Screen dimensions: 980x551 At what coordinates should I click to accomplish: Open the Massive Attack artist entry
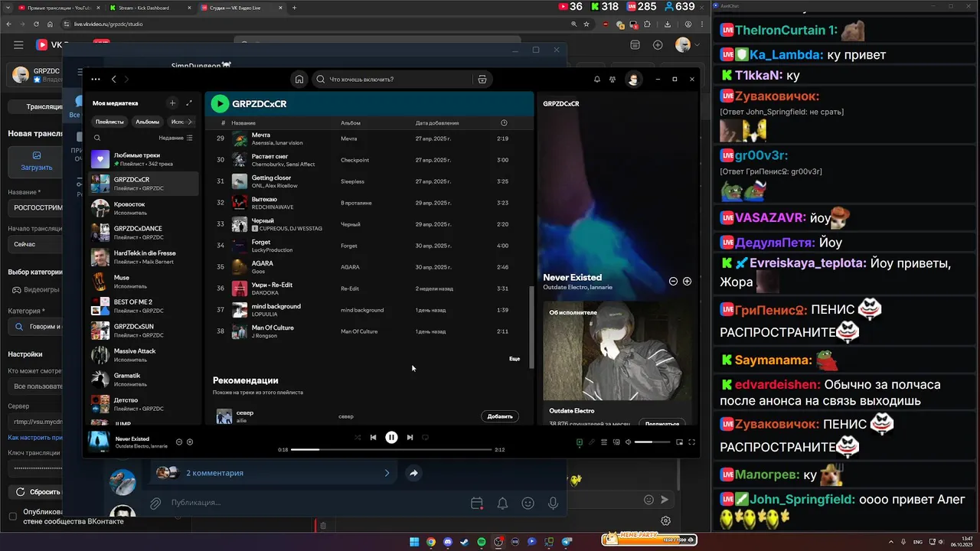click(x=144, y=355)
